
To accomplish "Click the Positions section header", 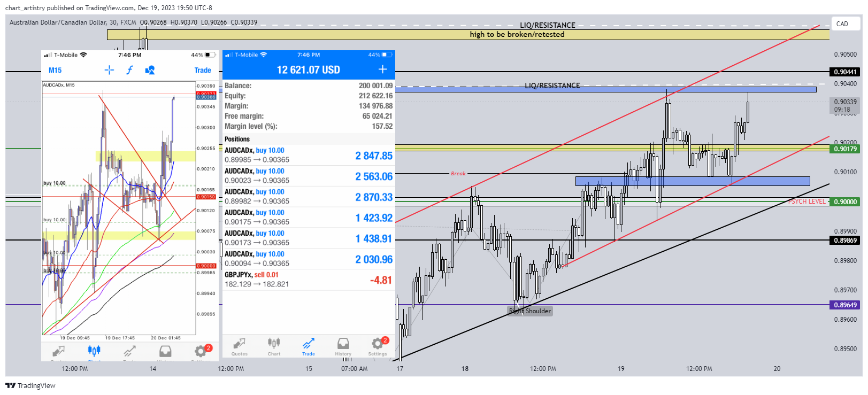I will [x=237, y=139].
